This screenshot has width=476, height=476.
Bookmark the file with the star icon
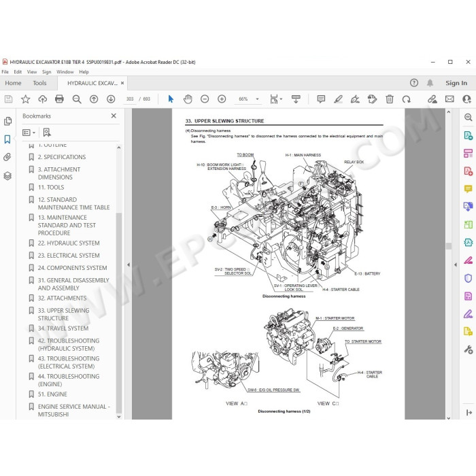(x=26, y=99)
